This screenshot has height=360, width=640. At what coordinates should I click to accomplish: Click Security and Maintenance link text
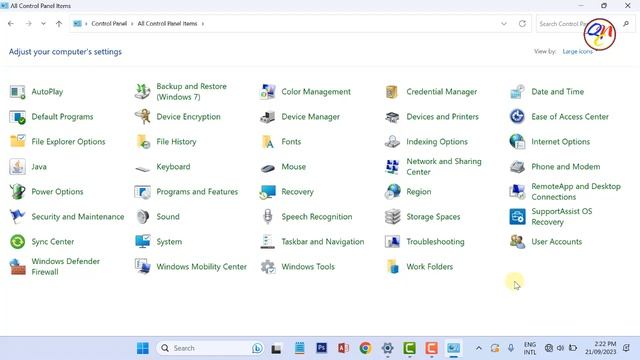click(x=78, y=217)
